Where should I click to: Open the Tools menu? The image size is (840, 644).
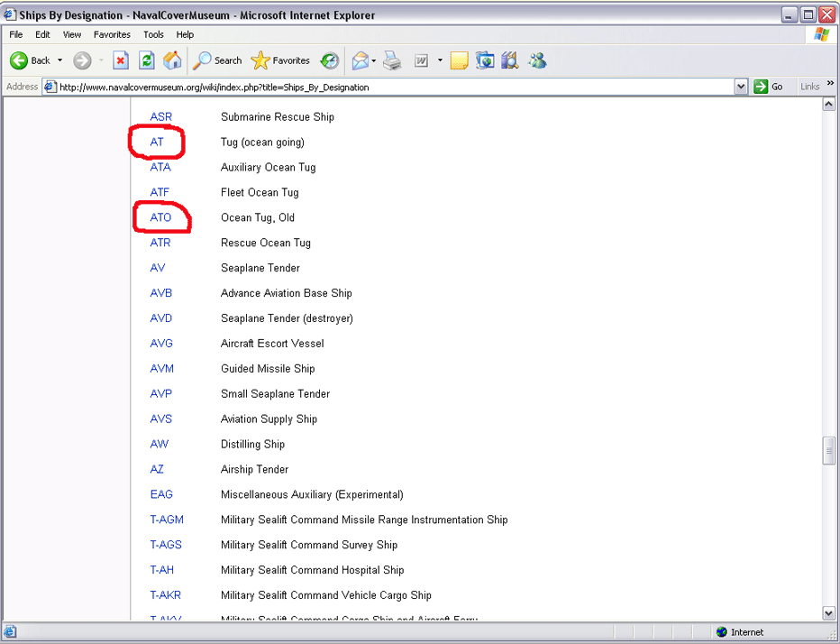click(x=153, y=34)
